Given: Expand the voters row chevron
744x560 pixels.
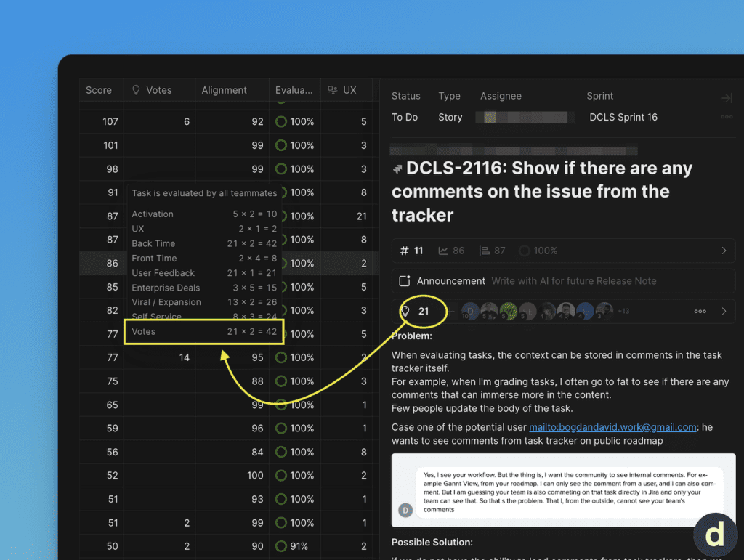Looking at the screenshot, I should coord(724,311).
